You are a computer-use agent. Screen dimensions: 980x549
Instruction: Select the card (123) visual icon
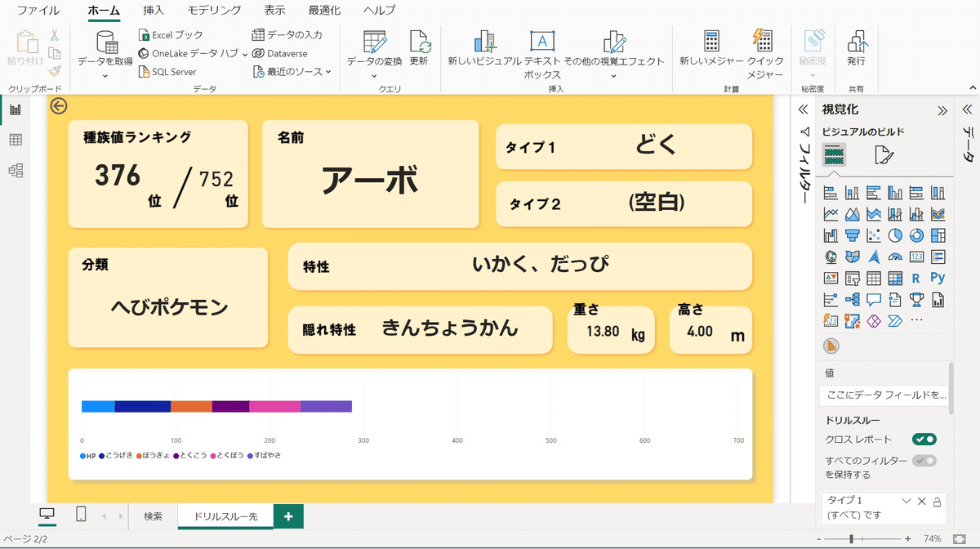click(916, 257)
